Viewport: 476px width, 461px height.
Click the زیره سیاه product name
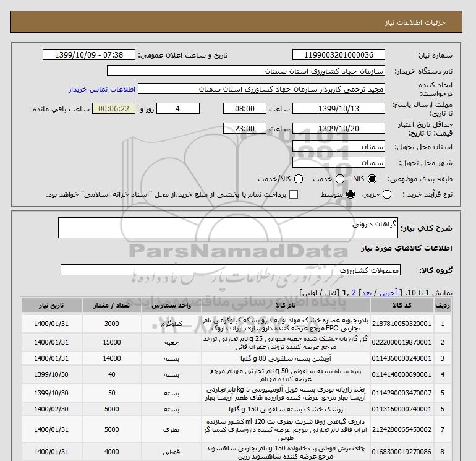[286, 375]
